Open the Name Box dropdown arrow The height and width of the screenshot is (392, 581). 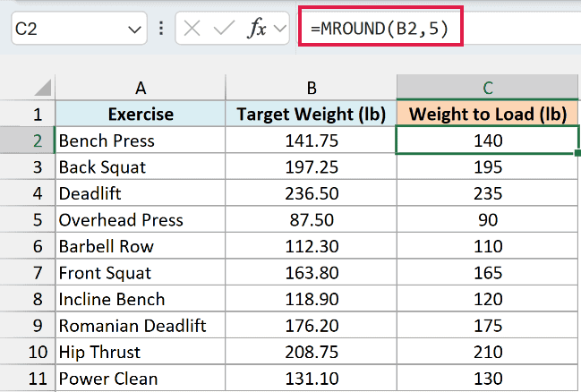(134, 29)
